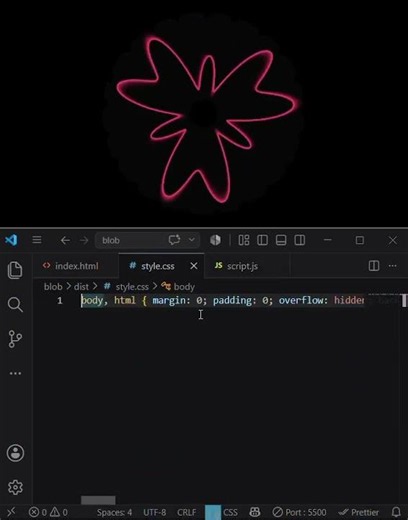The width and height of the screenshot is (408, 520).
Task: Open the remote window indicator
Action: pyautogui.click(x=11, y=512)
